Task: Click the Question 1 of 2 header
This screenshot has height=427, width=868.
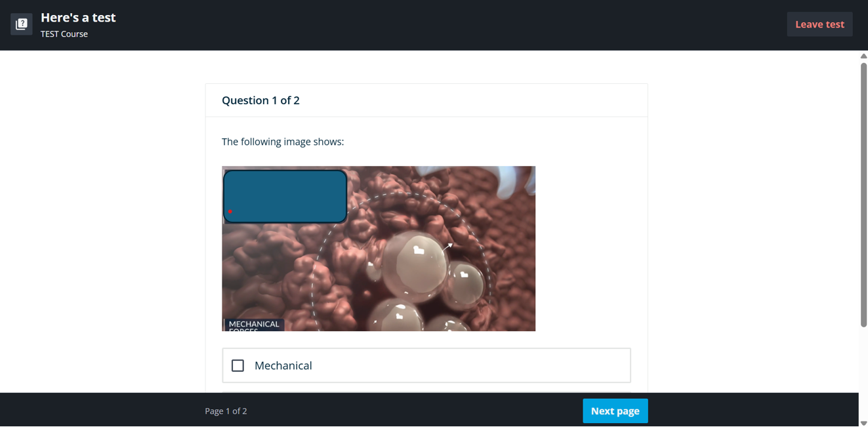Action: click(x=260, y=100)
